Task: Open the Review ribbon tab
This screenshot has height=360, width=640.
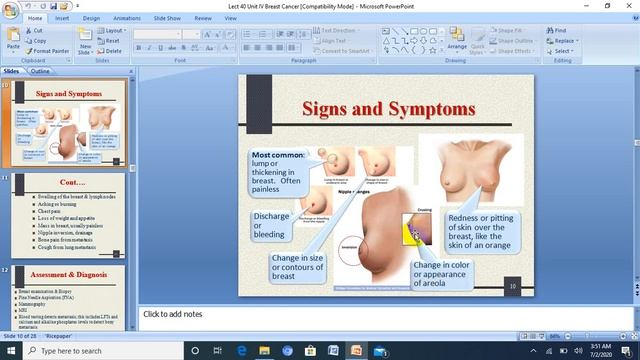Action: [x=203, y=18]
